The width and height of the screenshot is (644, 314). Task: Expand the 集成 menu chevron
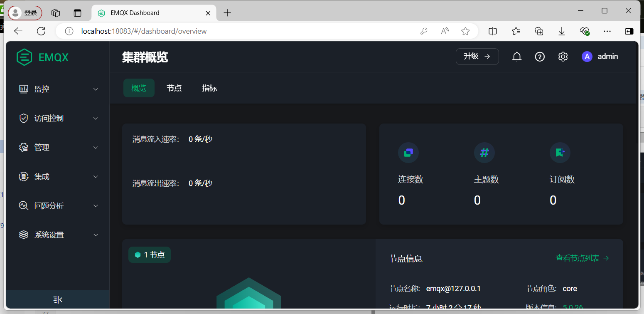pos(96,177)
